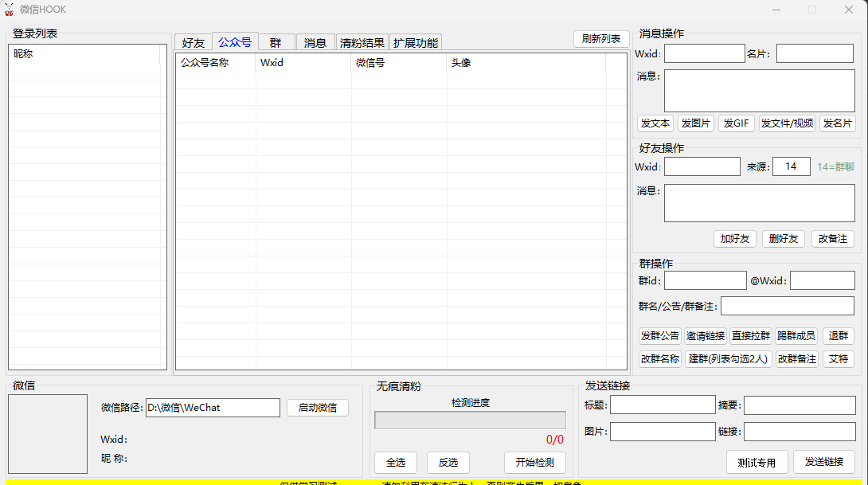Click the 来源 field showing 14

791,166
